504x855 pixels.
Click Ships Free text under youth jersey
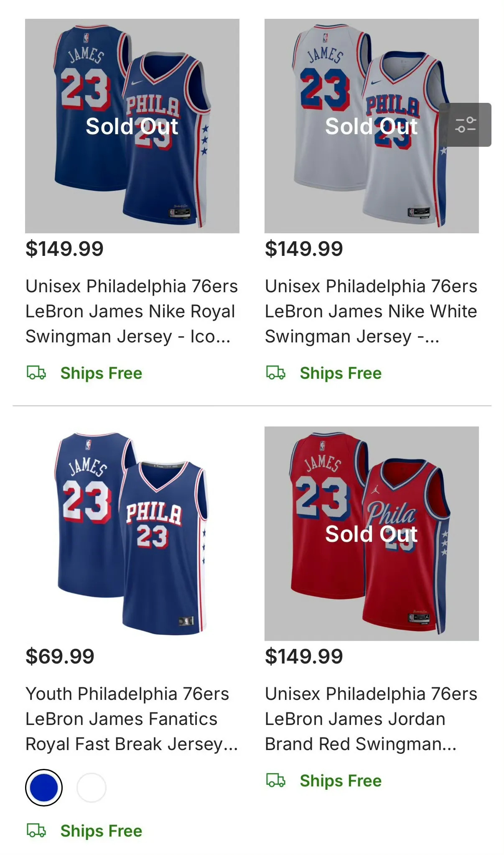click(x=101, y=831)
